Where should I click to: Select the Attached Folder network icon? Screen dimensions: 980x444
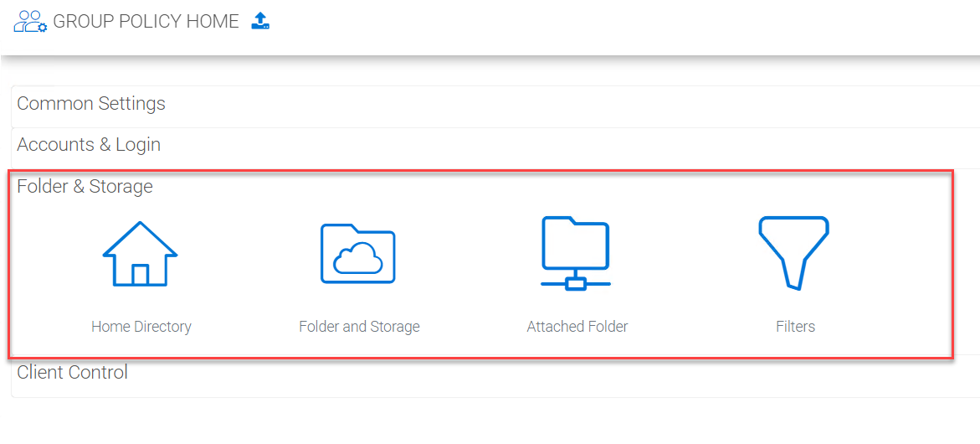576,253
